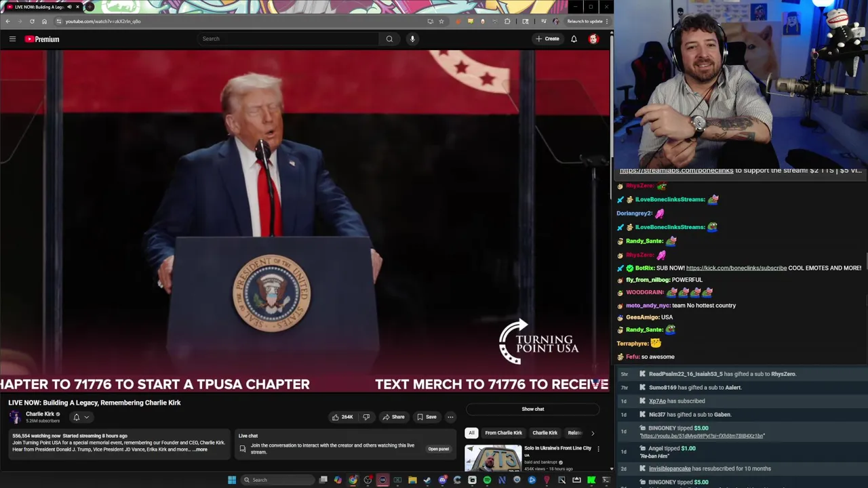Viewport: 868px width, 488px height.
Task: Expand description with ...more
Action: pyautogui.click(x=200, y=449)
